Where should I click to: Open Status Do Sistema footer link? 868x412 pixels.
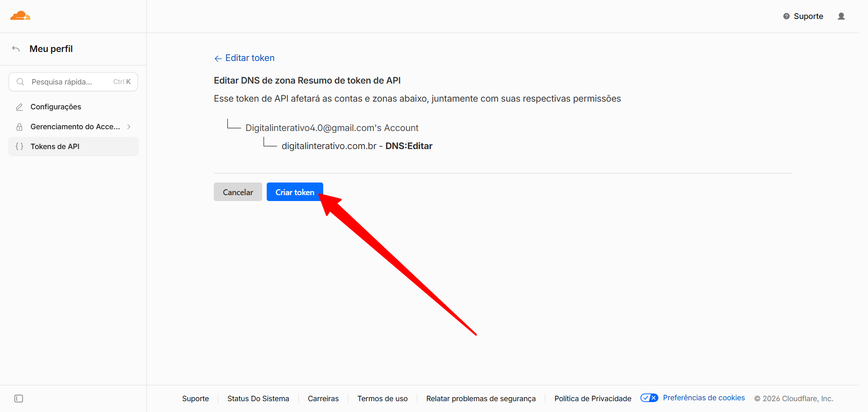pyautogui.click(x=258, y=398)
